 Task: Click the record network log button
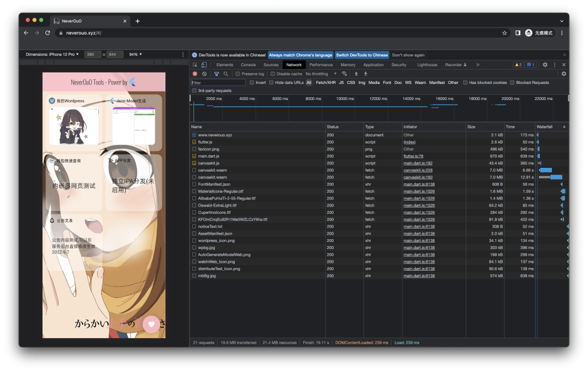195,74
